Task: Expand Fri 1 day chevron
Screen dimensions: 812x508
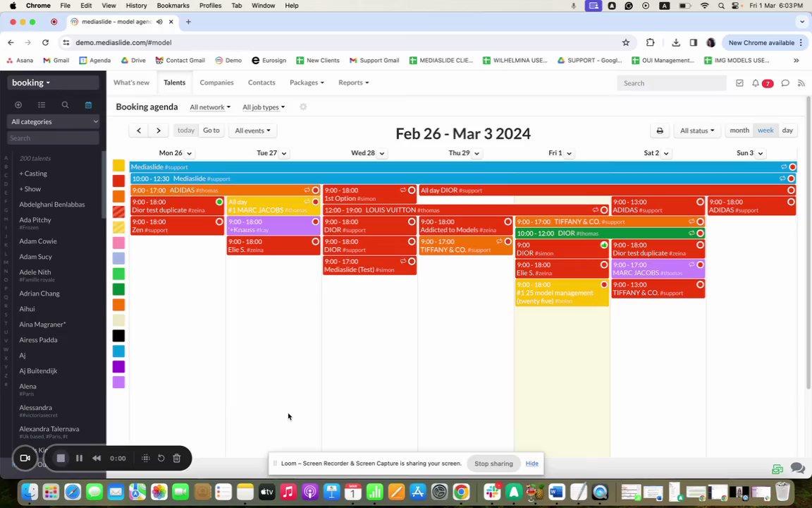Action: (569, 153)
